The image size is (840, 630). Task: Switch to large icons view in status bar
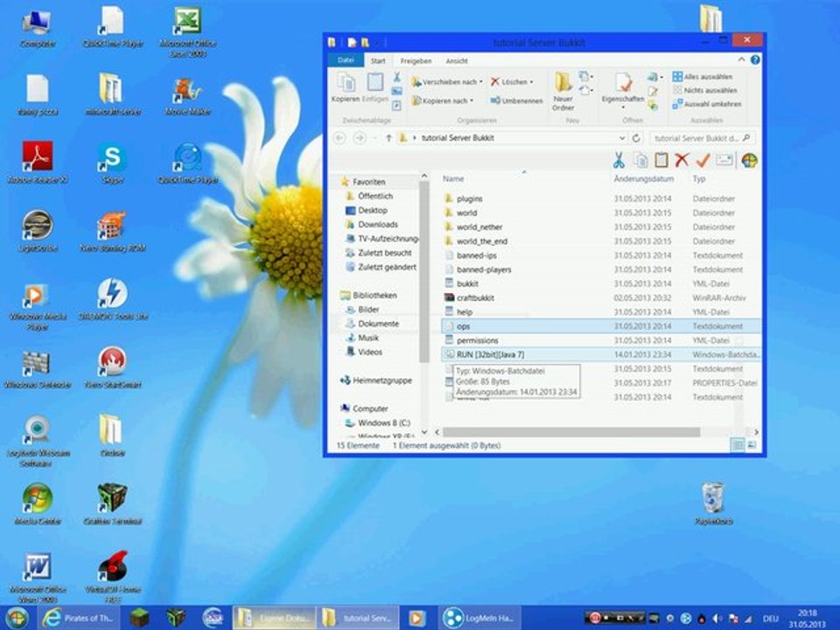[752, 445]
